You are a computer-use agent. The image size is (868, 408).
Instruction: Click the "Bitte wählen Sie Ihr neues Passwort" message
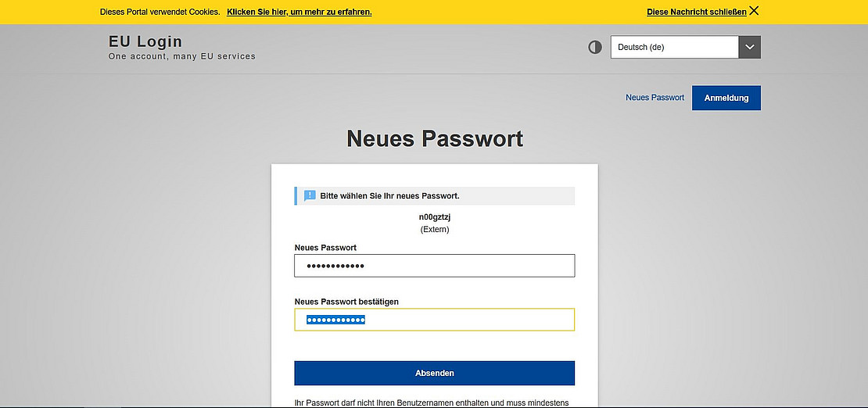tap(389, 195)
